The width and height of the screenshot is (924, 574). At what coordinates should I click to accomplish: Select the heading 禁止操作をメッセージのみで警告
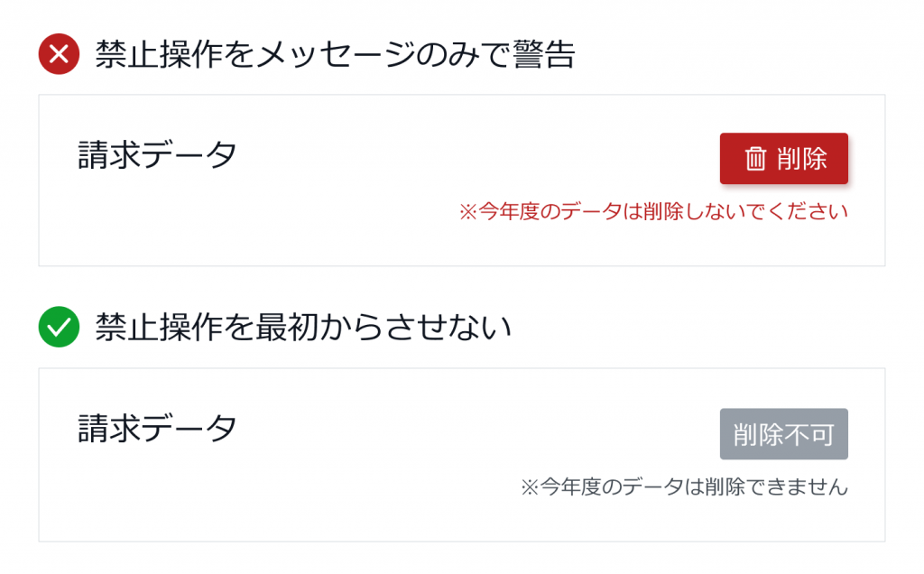tap(336, 54)
